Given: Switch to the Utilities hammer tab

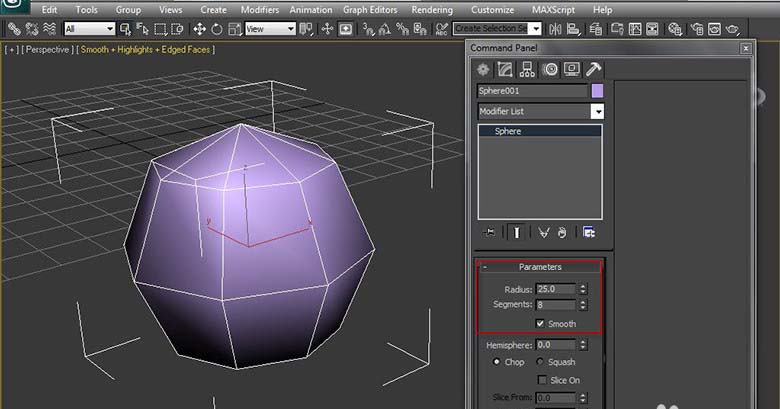Looking at the screenshot, I should 593,69.
